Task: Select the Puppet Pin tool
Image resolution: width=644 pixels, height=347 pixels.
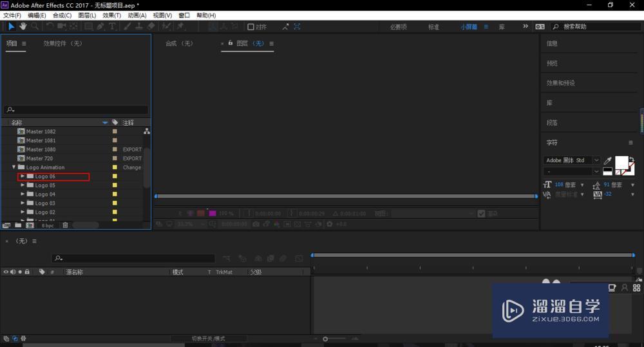Action: tap(180, 26)
